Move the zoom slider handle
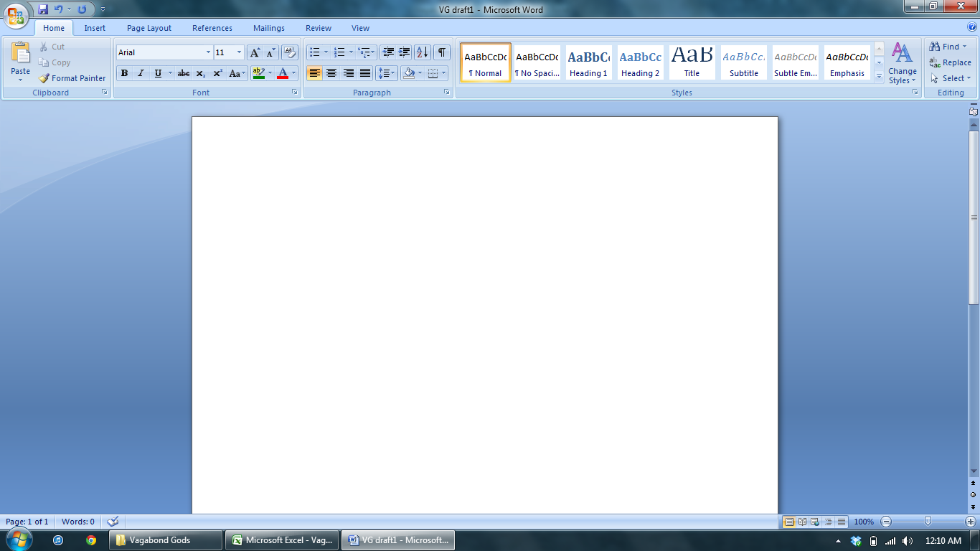980x551 pixels. point(928,522)
